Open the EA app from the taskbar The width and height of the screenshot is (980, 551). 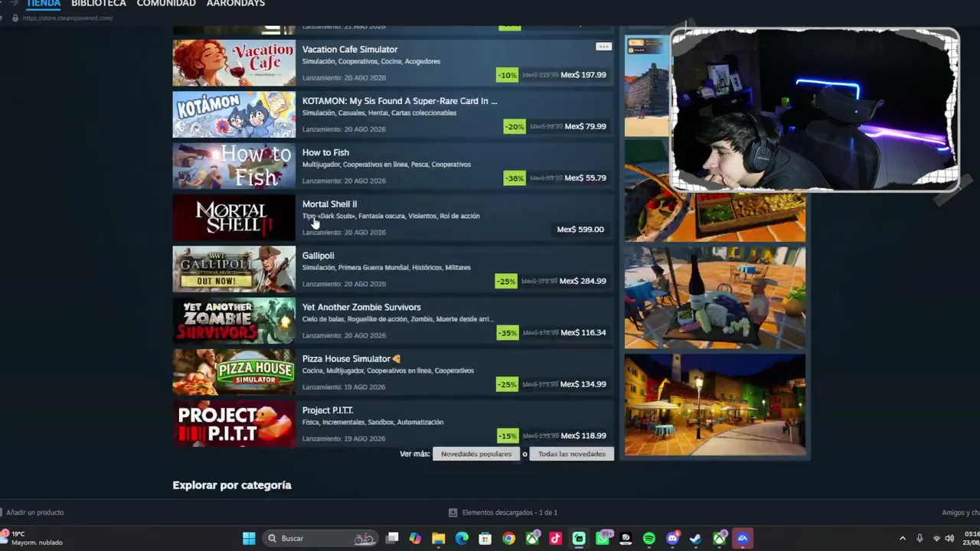743,539
